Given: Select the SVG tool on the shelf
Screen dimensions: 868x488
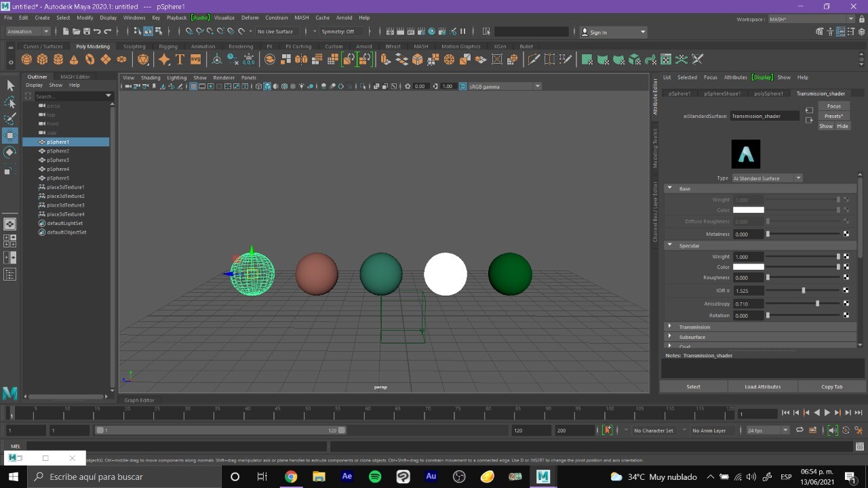Looking at the screenshot, I should (195, 59).
